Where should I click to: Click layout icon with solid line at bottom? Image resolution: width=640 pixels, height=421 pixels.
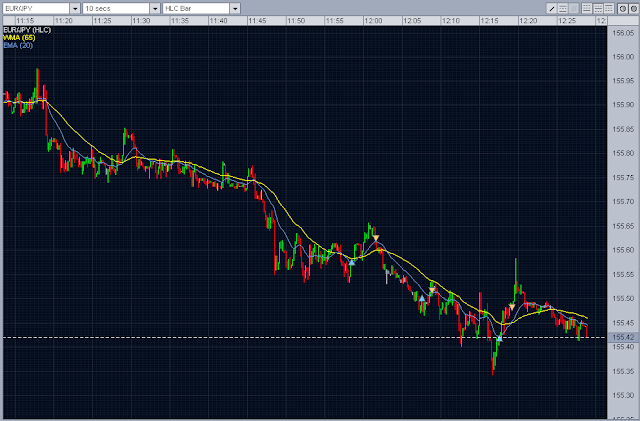[587, 9]
